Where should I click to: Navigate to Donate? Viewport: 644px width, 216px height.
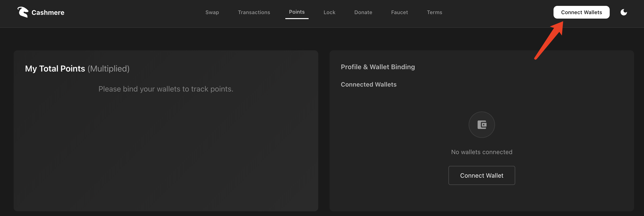pyautogui.click(x=363, y=12)
